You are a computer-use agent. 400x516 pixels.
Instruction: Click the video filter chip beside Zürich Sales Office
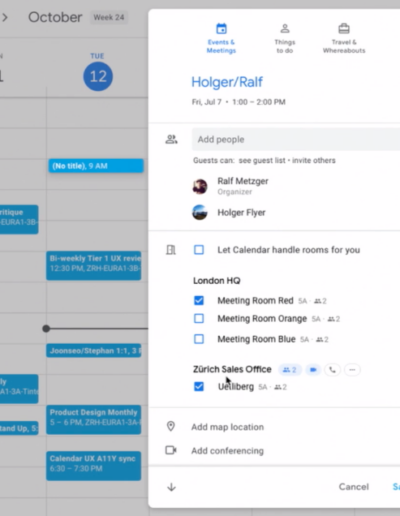point(313,370)
